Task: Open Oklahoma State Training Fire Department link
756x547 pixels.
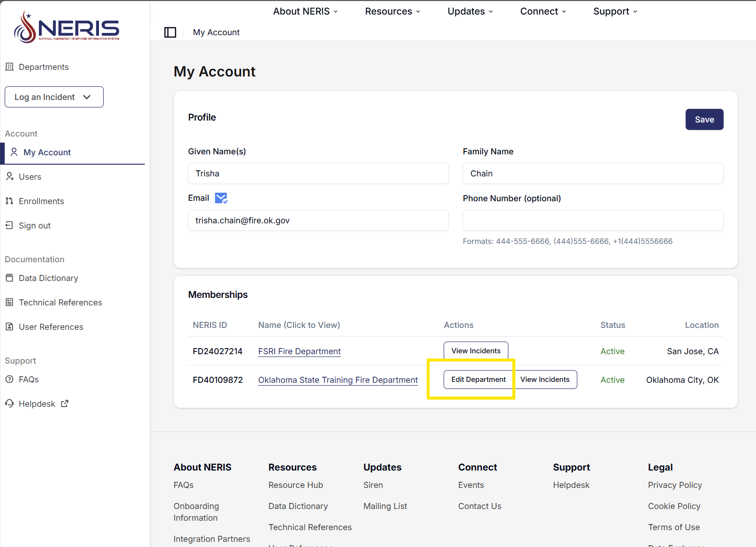Action: click(338, 380)
